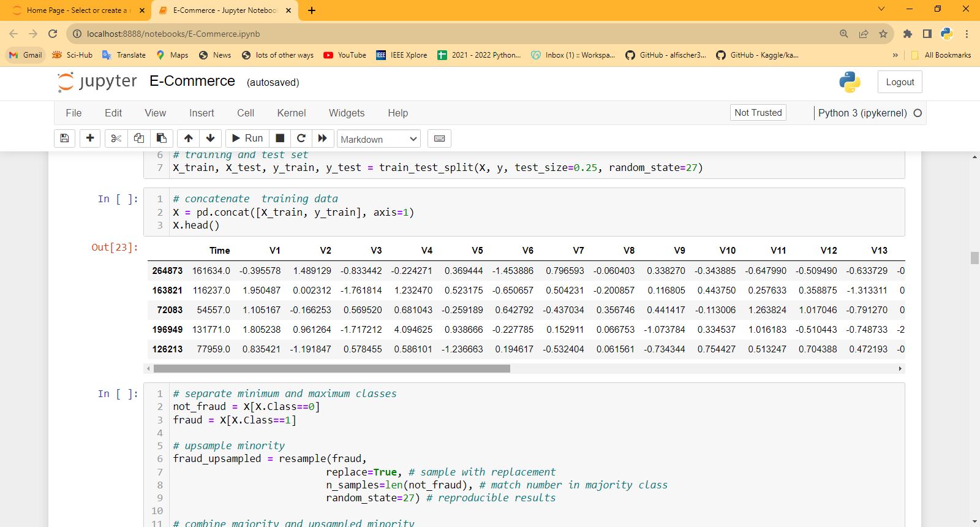Click Out[23] output prompt
Screen dimensions: 980x527
pos(115,247)
